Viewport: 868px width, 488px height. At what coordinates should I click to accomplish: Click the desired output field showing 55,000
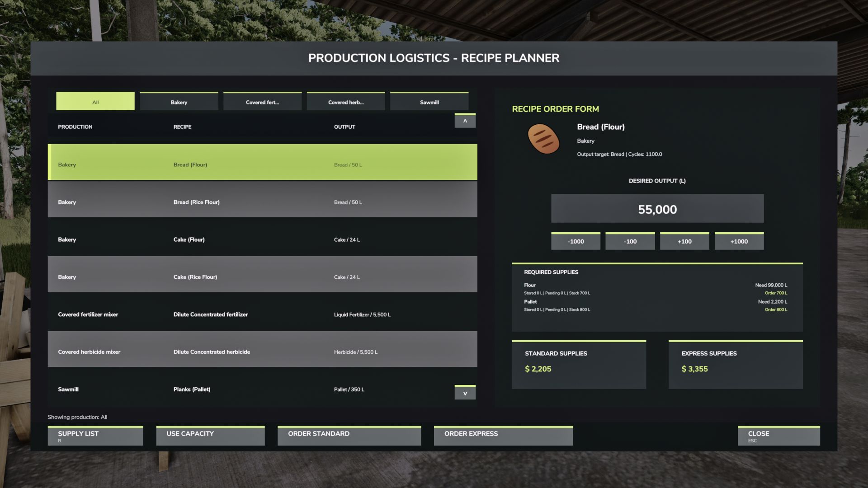tap(657, 209)
